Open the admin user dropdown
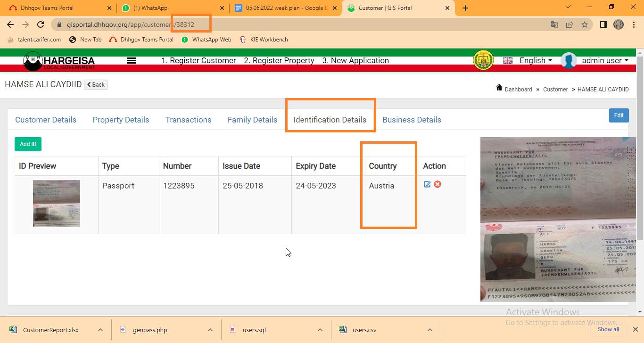Screen dimensions: 644x343 [x=605, y=60]
